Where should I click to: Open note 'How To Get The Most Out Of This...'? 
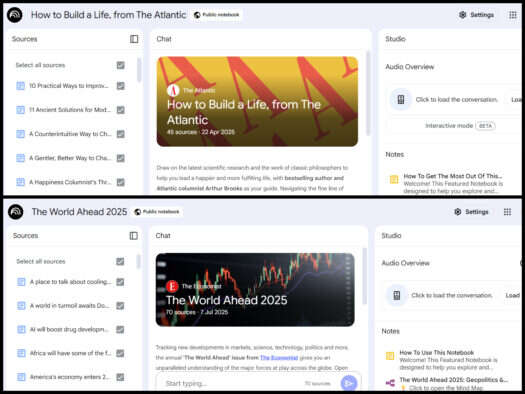(453, 176)
